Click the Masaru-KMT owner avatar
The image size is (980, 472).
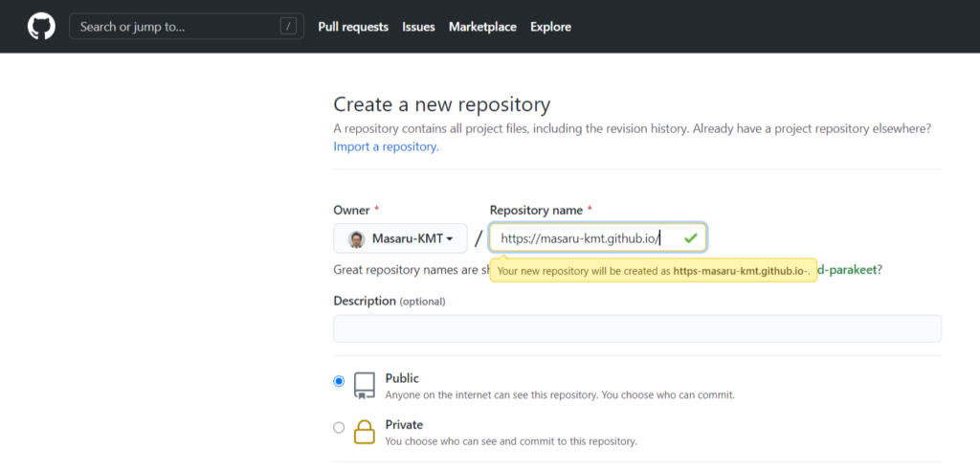tap(356, 238)
